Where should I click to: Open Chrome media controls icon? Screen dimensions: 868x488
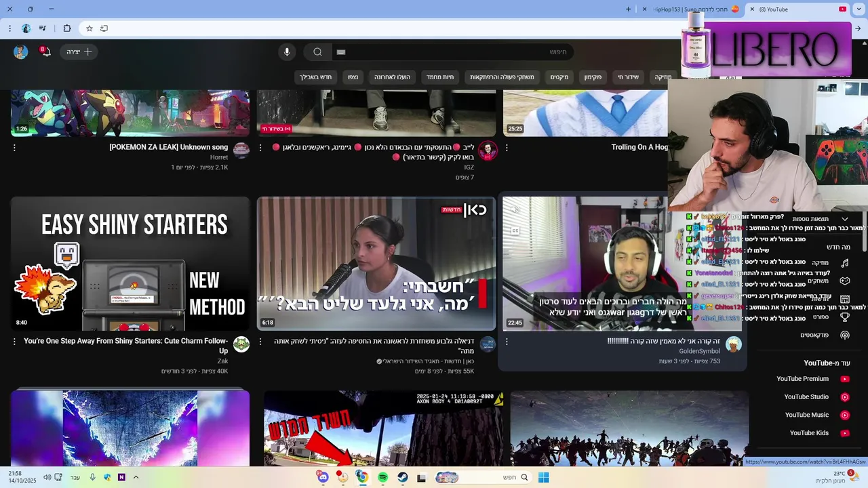point(43,28)
